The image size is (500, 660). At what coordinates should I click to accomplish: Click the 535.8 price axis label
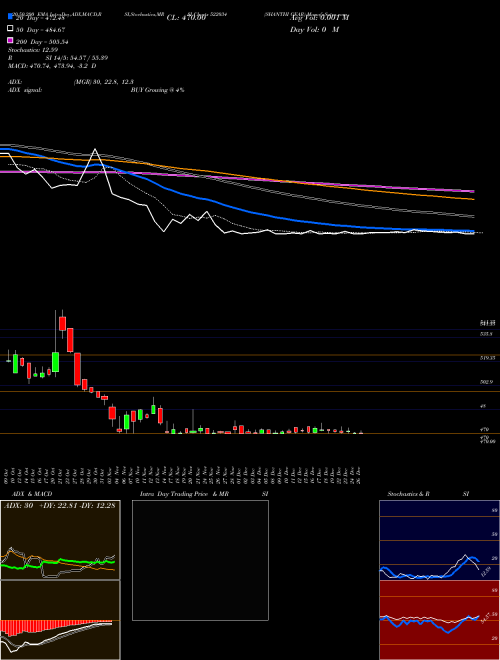[x=486, y=334]
